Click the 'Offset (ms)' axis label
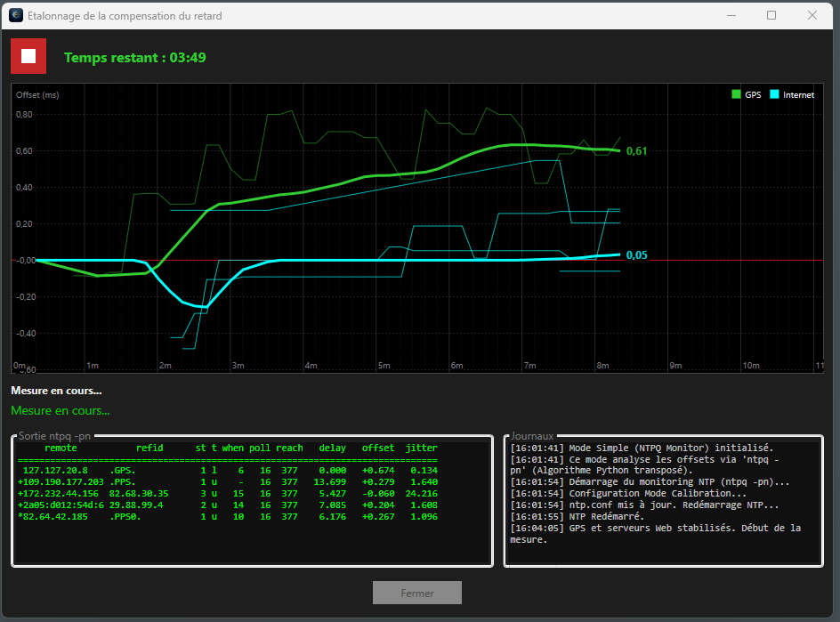The width and height of the screenshot is (840, 622). click(x=37, y=95)
